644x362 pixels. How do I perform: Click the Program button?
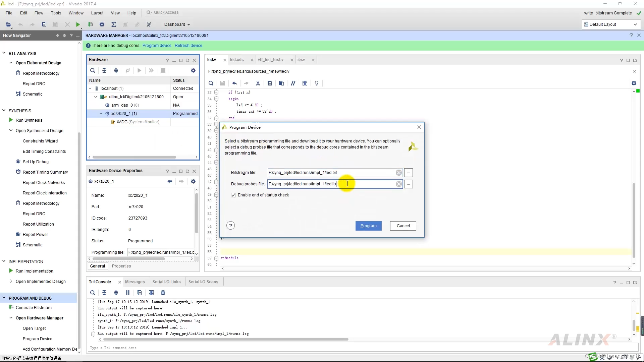click(368, 226)
